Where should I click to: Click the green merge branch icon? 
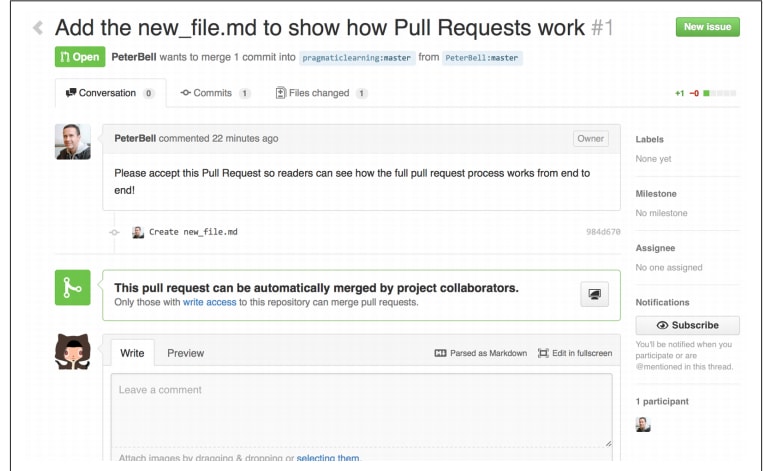[73, 288]
